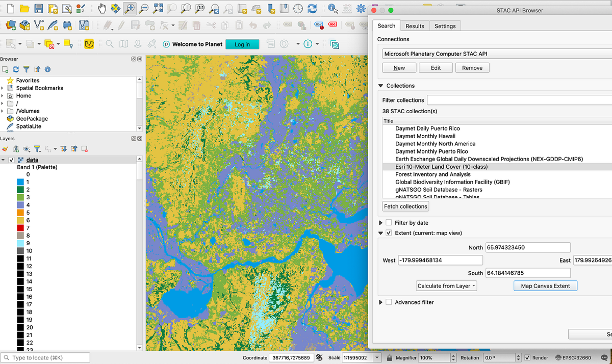Show Browser properties info icon

[x=48, y=69]
